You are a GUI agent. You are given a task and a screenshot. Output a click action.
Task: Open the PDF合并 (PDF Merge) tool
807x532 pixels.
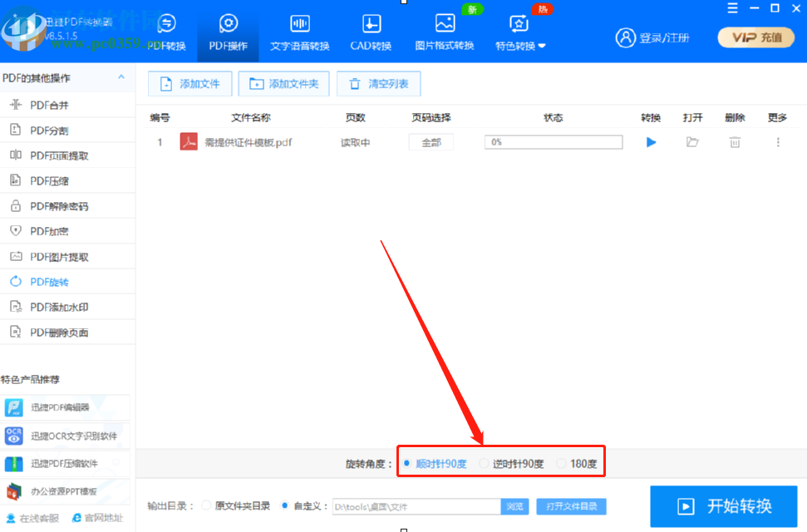pyautogui.click(x=50, y=105)
